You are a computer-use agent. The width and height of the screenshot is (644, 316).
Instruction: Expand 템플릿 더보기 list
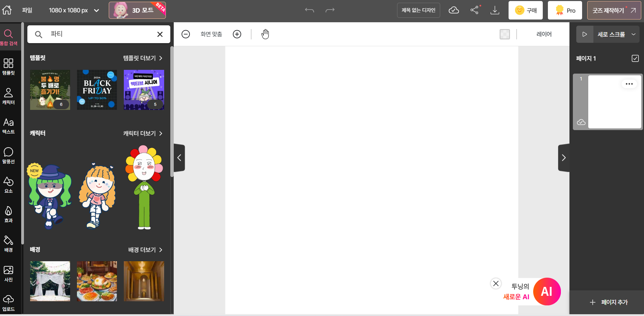pos(143,58)
